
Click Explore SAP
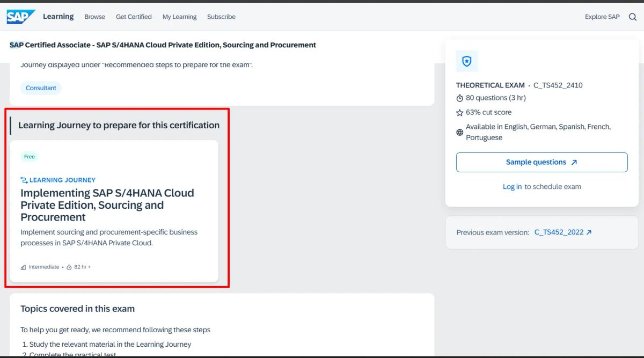(602, 17)
